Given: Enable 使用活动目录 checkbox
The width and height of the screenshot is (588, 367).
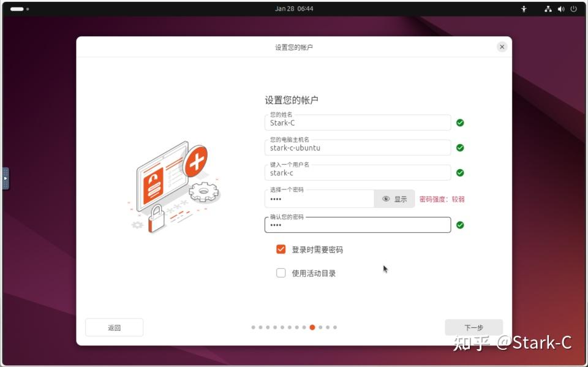Looking at the screenshot, I should [281, 273].
